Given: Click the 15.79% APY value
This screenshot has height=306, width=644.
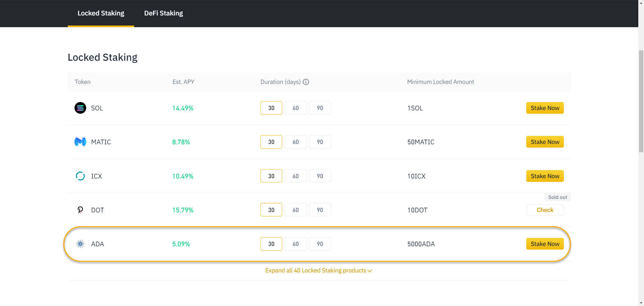Looking at the screenshot, I should (183, 210).
